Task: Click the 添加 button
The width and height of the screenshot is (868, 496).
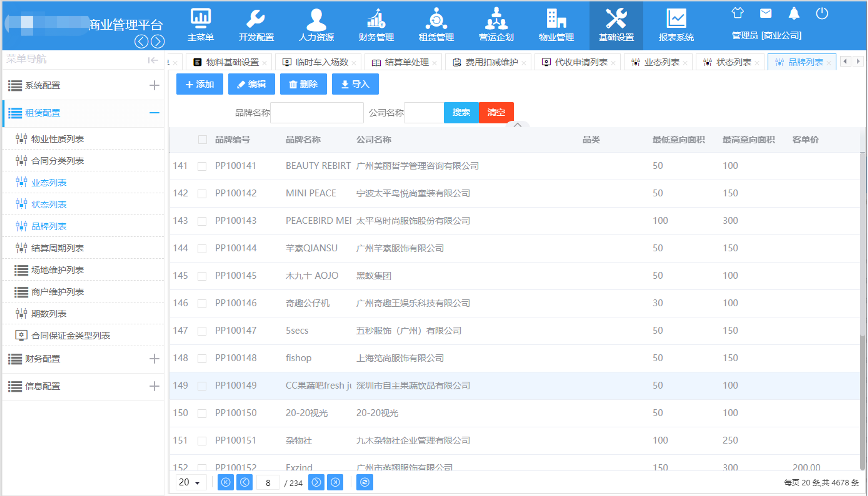Action: pyautogui.click(x=199, y=85)
